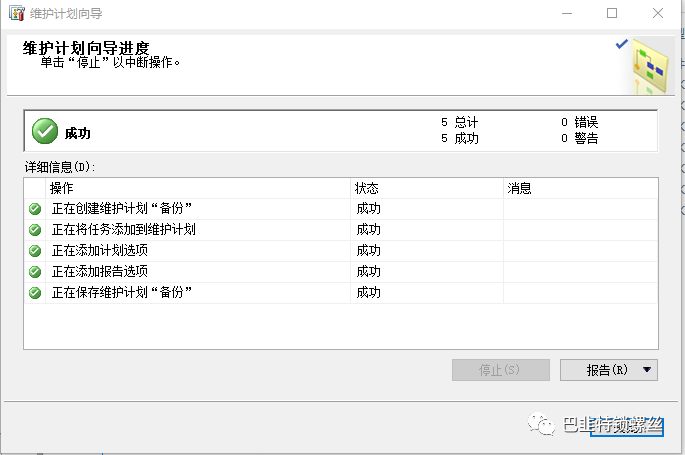
Task: Click green status icon beside 正在将任务添加到维护计划
Action: [x=35, y=230]
